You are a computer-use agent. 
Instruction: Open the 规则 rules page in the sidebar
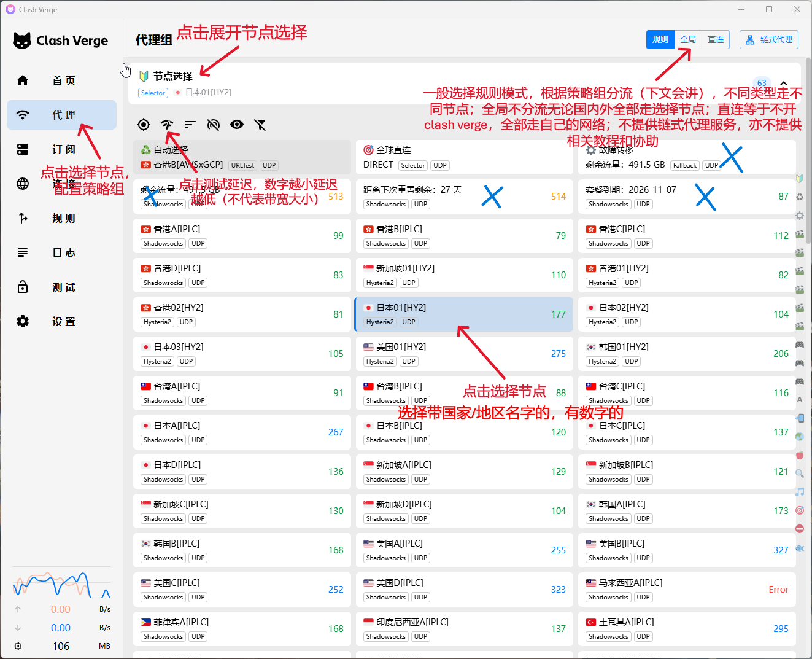click(61, 218)
